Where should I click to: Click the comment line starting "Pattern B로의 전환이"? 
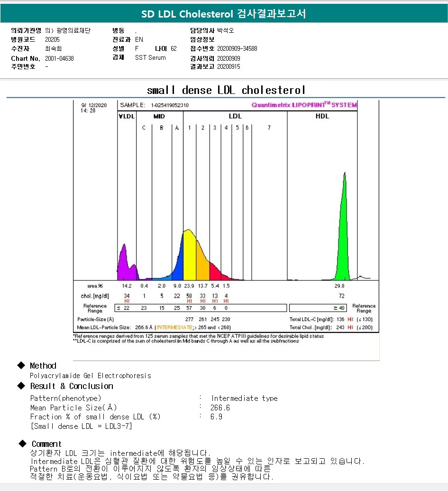[150, 469]
